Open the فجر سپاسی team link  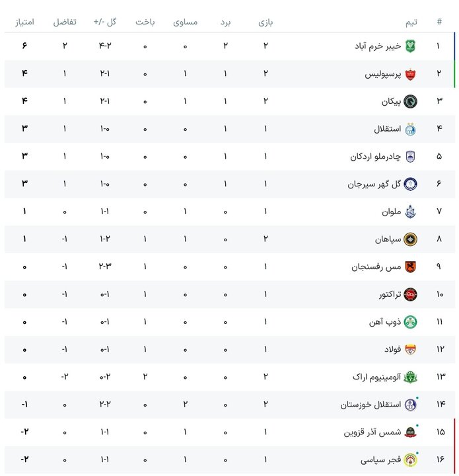click(378, 459)
